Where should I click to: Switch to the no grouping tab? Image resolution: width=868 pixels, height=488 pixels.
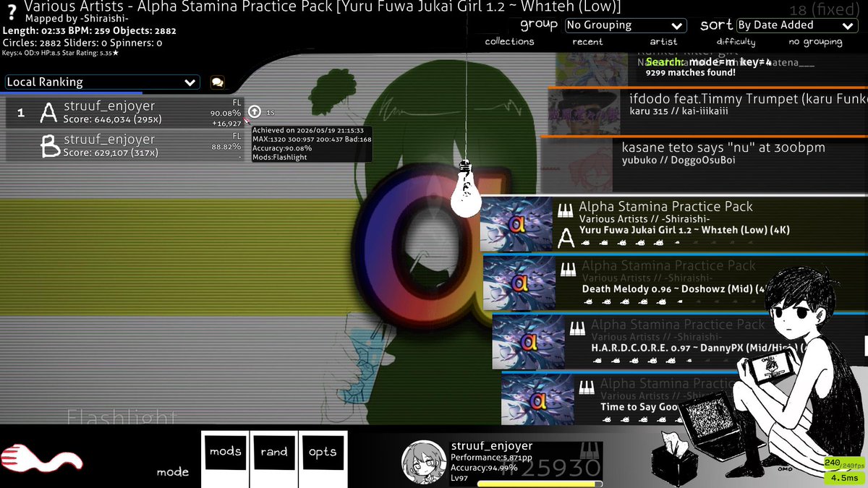coord(815,42)
